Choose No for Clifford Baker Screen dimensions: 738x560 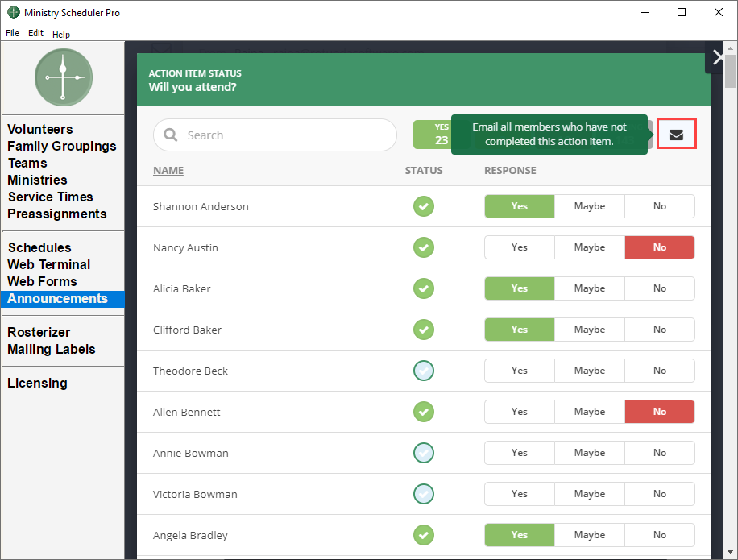(x=659, y=330)
